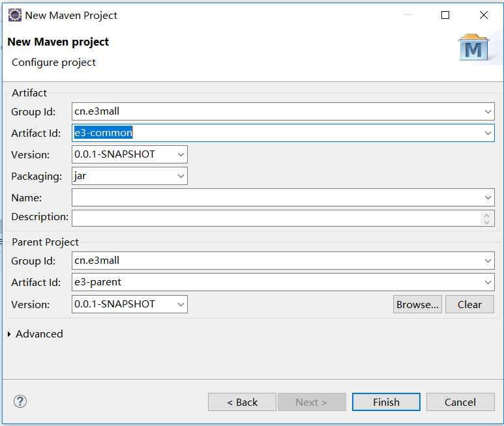Click the 'Artifact' group label
Image resolution: width=504 pixels, height=426 pixels.
[x=29, y=93]
